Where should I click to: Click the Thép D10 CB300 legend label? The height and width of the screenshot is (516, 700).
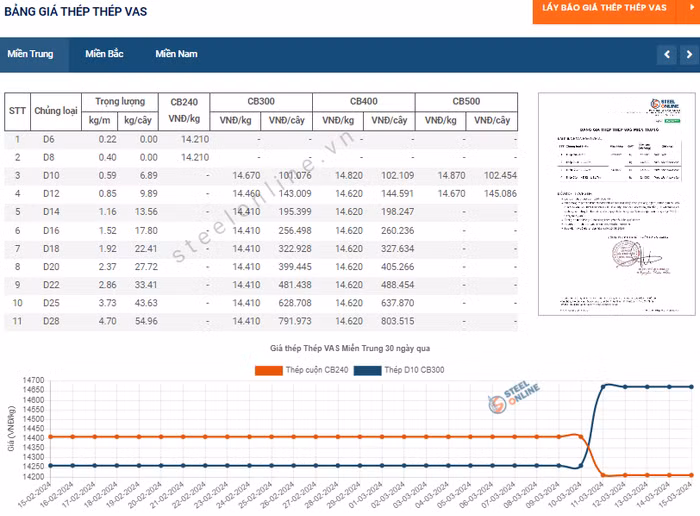pos(414,370)
